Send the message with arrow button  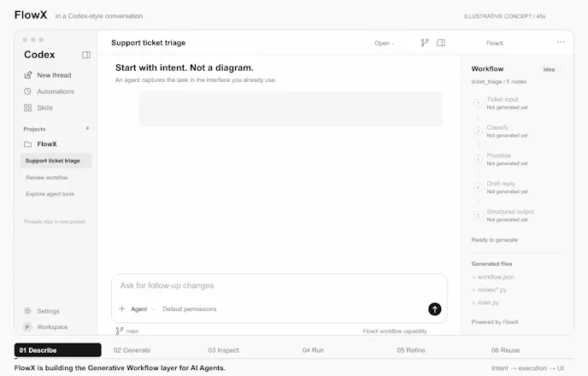[x=435, y=309]
